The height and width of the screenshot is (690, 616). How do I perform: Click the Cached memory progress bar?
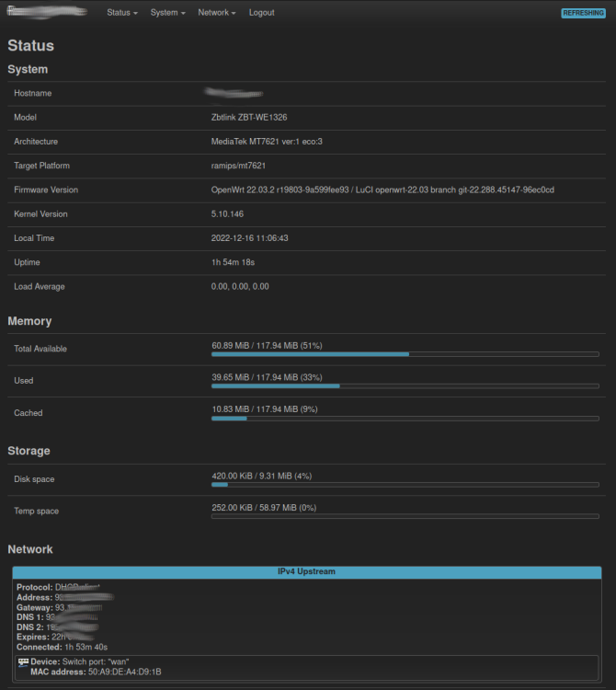click(405, 418)
